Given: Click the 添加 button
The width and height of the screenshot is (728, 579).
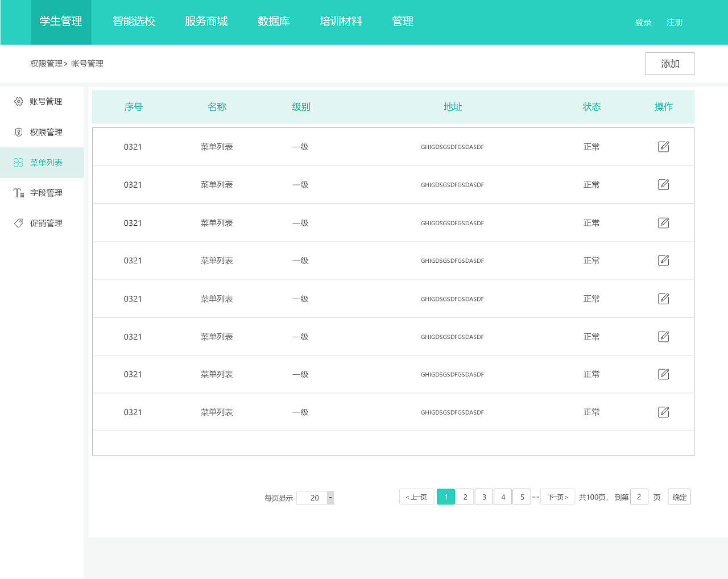Looking at the screenshot, I should coord(669,63).
